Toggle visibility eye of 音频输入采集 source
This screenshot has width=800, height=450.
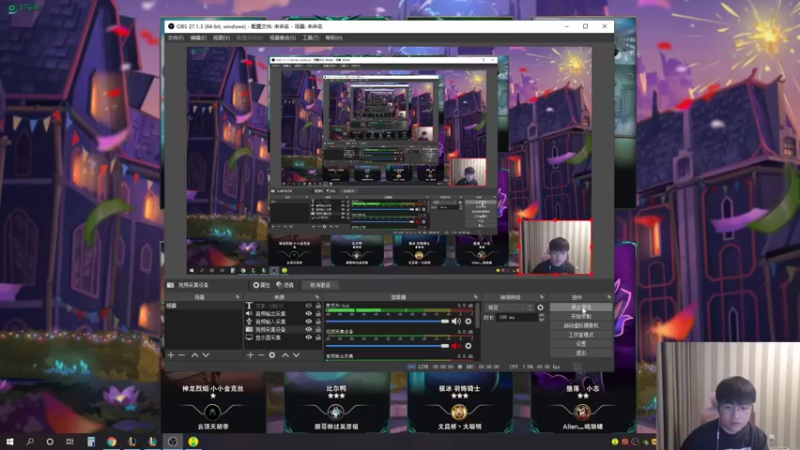[x=308, y=322]
